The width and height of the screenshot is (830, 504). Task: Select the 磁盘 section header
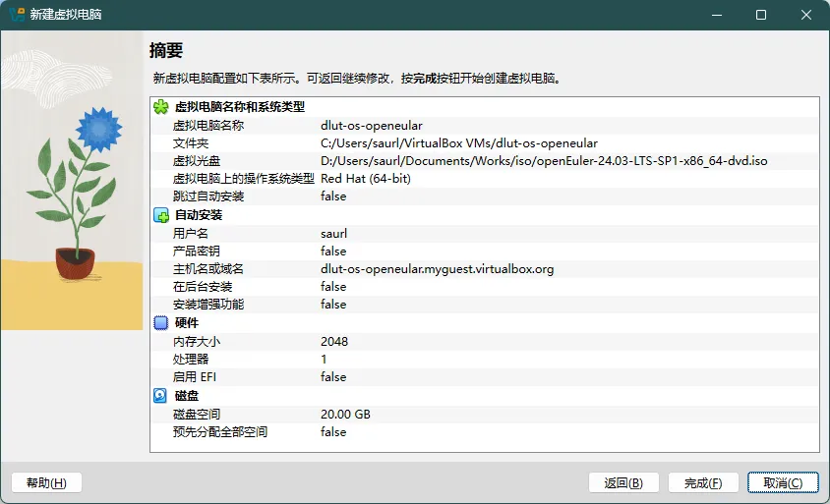pos(186,396)
